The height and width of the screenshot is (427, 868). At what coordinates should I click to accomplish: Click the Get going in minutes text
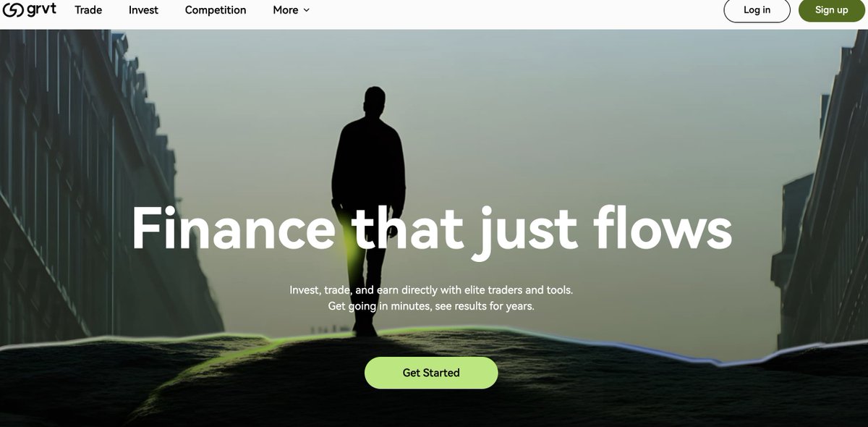click(431, 306)
